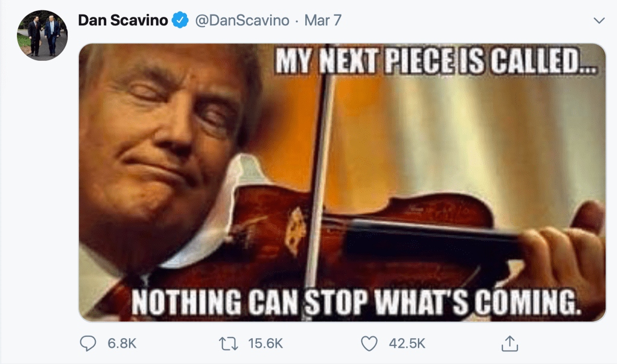617x364 pixels.
Task: Open the round profile avatar photo
Action: click(42, 35)
